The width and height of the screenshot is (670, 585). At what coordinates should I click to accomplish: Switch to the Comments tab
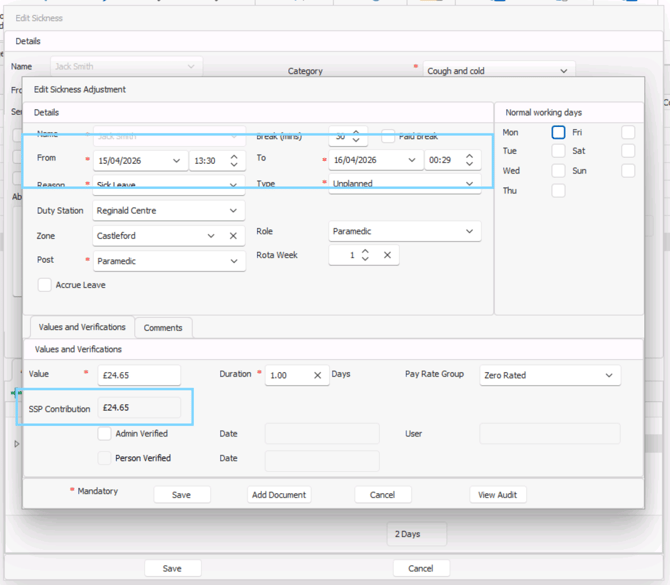point(163,327)
